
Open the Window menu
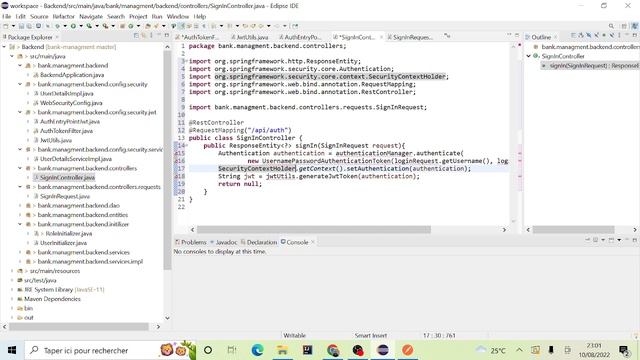178,16
